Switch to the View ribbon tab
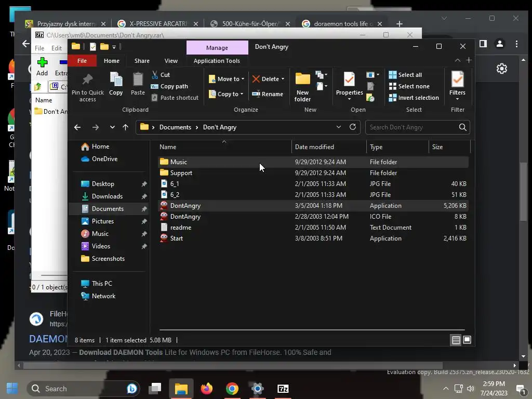The height and width of the screenshot is (399, 532). (171, 61)
